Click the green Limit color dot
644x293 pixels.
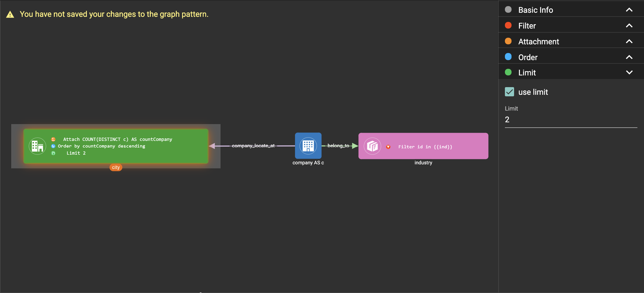point(508,72)
